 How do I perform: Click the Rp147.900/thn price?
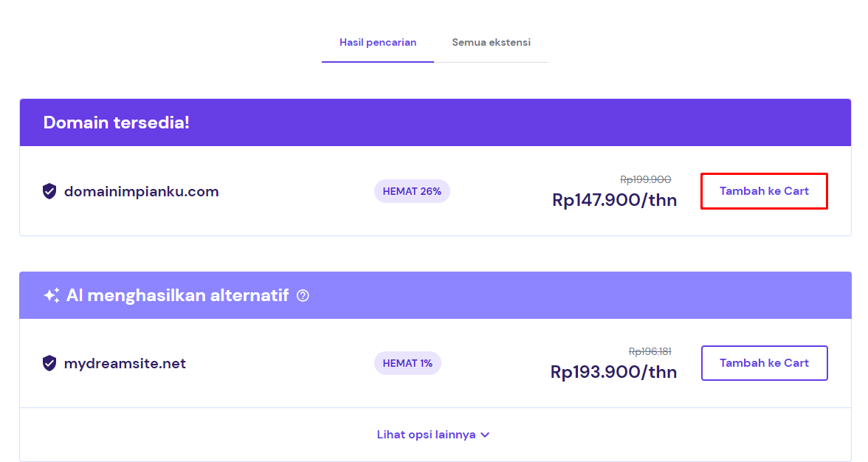click(x=614, y=200)
